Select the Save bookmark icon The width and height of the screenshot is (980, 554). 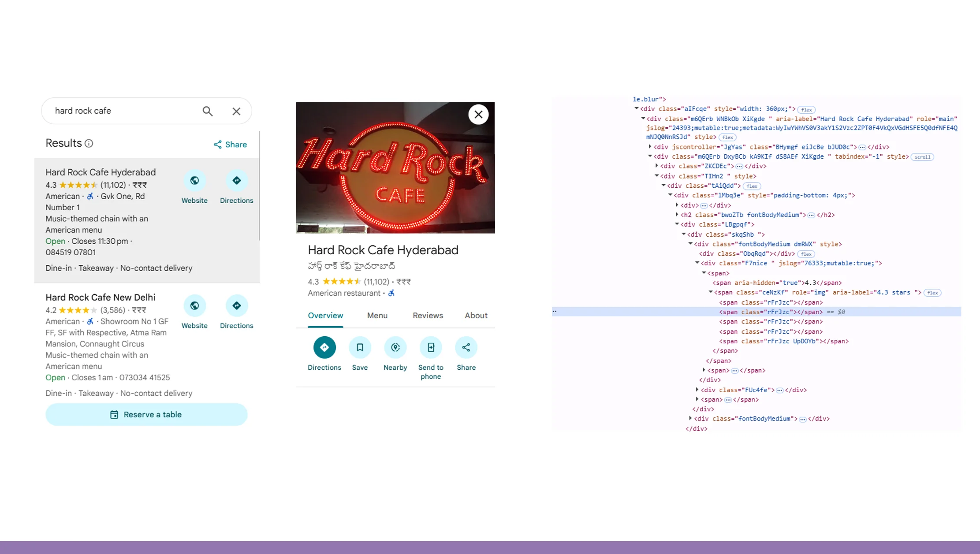360,347
